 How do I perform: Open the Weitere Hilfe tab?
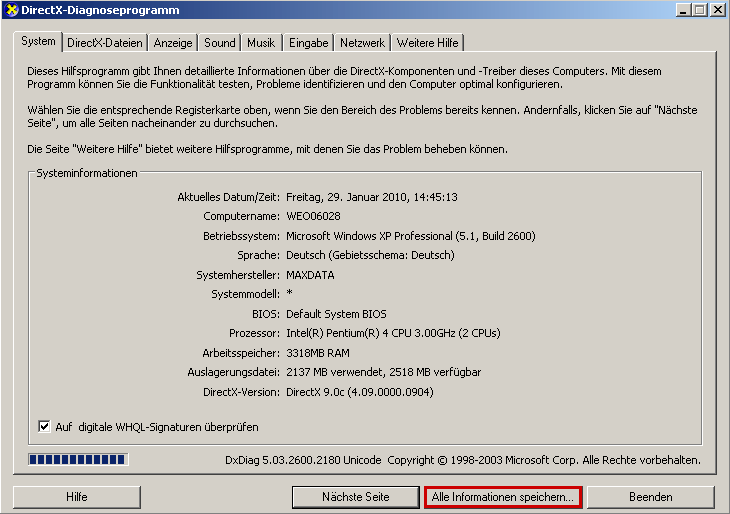click(427, 43)
